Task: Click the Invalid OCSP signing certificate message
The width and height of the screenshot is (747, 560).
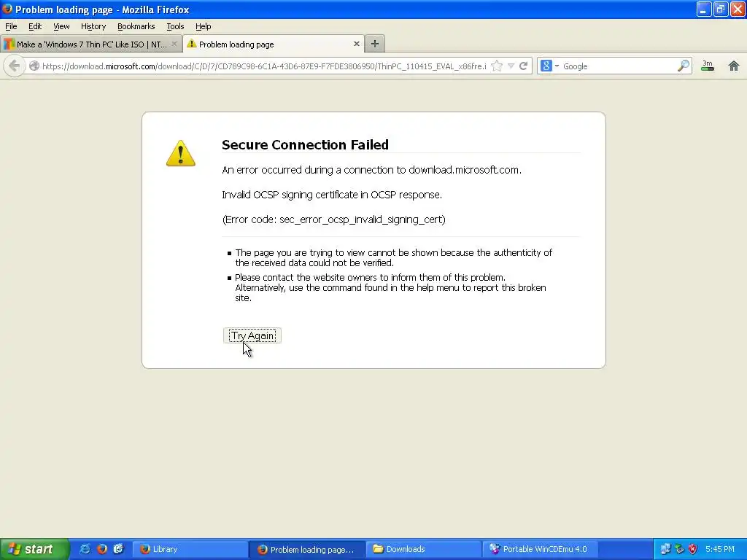Action: click(x=332, y=195)
